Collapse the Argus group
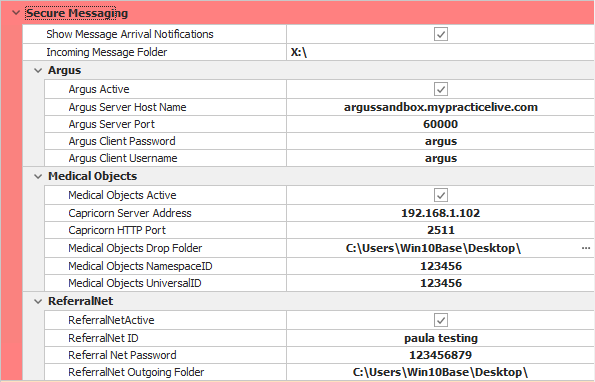The width and height of the screenshot is (595, 382). pyautogui.click(x=38, y=71)
